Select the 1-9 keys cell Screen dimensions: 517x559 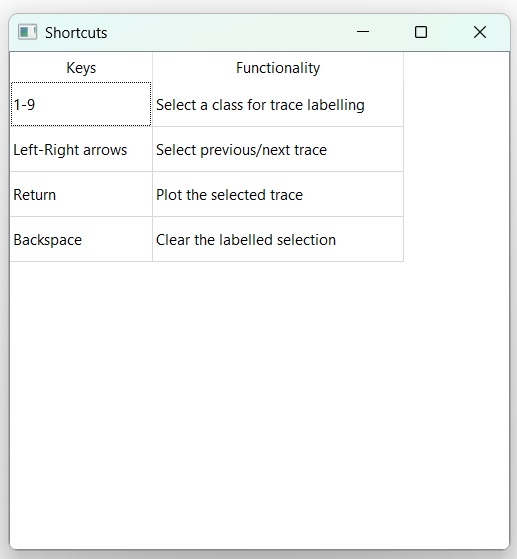click(81, 104)
